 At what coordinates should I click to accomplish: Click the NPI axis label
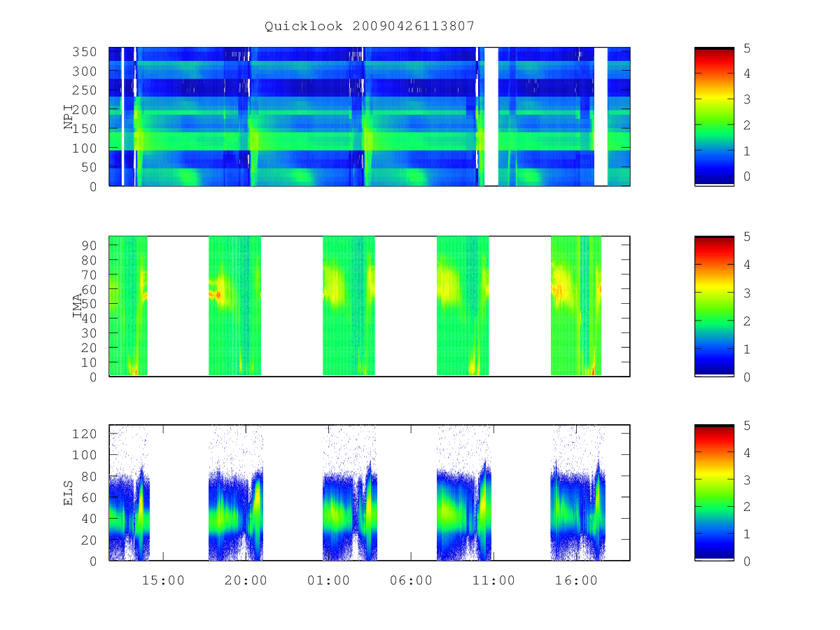[69, 117]
